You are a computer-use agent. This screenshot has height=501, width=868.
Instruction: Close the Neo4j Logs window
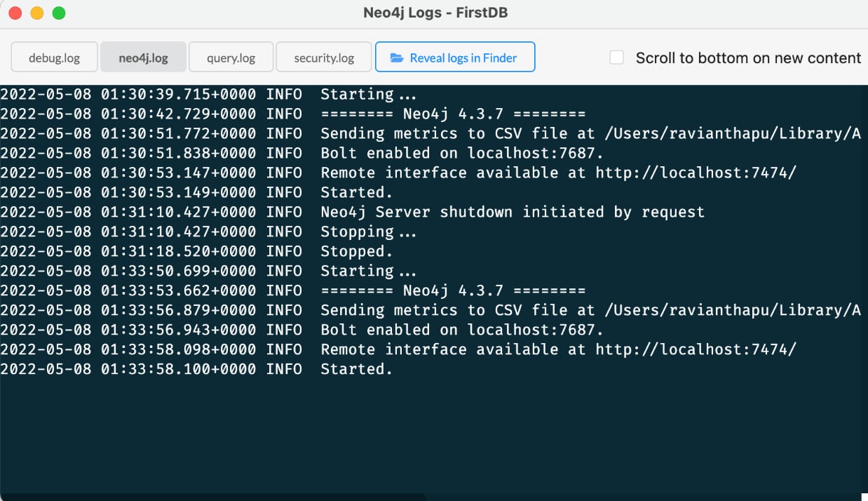point(15,13)
